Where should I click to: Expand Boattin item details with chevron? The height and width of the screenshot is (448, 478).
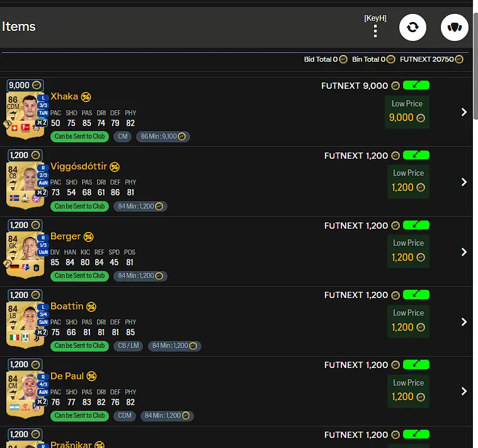point(464,322)
